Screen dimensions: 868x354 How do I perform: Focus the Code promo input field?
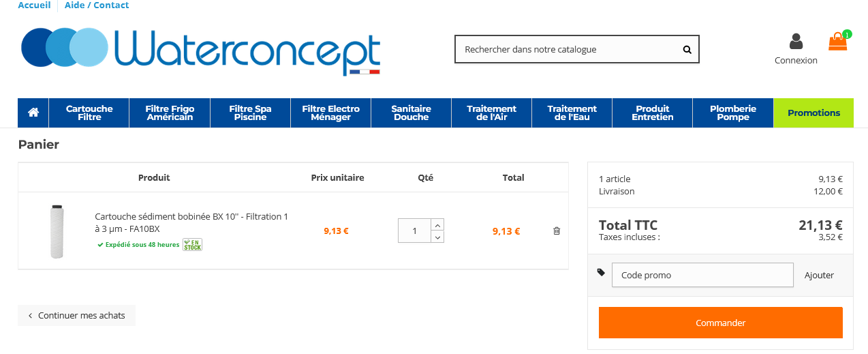[702, 276]
